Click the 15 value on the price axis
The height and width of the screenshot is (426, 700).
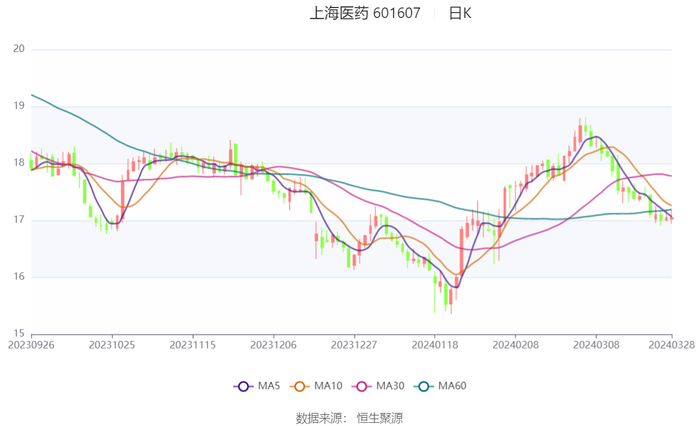18,333
